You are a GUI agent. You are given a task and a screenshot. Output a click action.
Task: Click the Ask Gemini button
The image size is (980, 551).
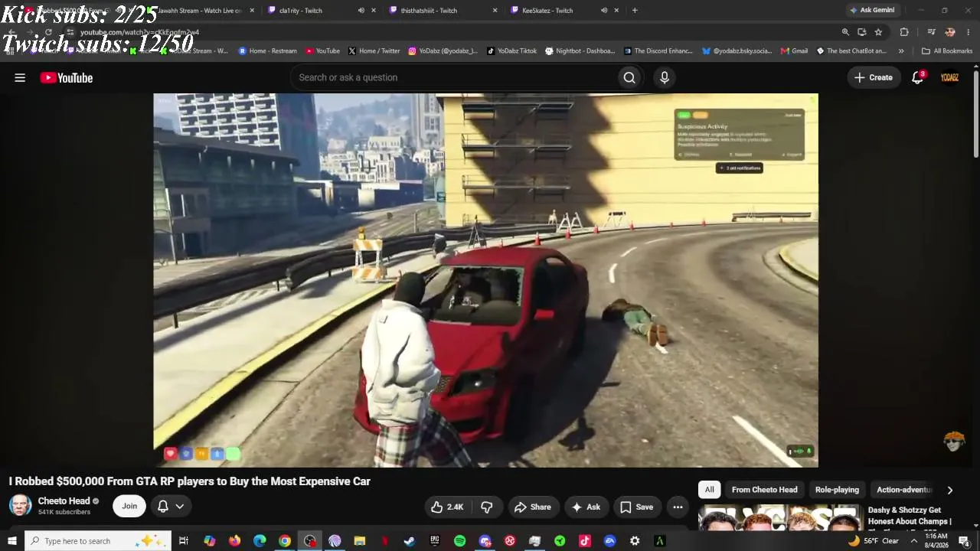[871, 10]
